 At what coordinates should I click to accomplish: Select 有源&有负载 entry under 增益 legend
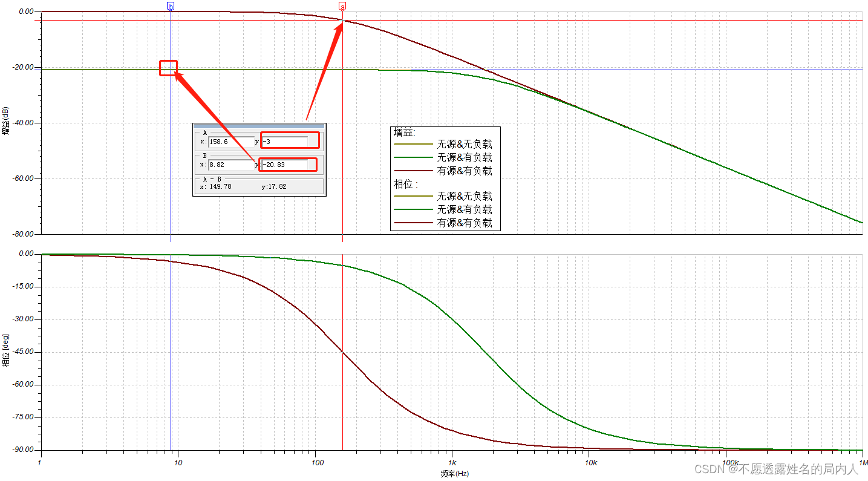coord(465,171)
